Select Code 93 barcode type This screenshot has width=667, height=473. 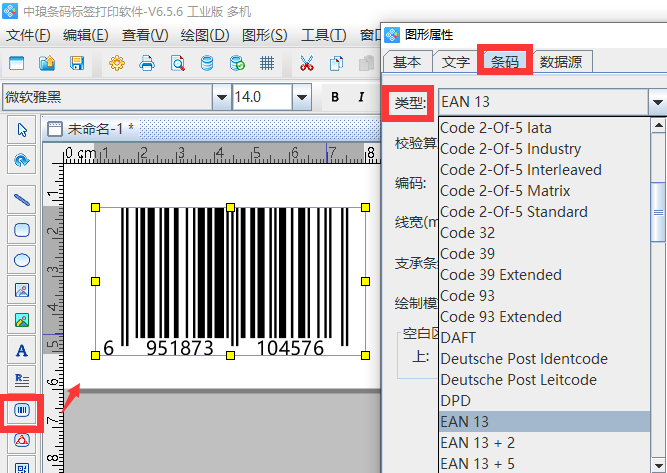point(544,296)
